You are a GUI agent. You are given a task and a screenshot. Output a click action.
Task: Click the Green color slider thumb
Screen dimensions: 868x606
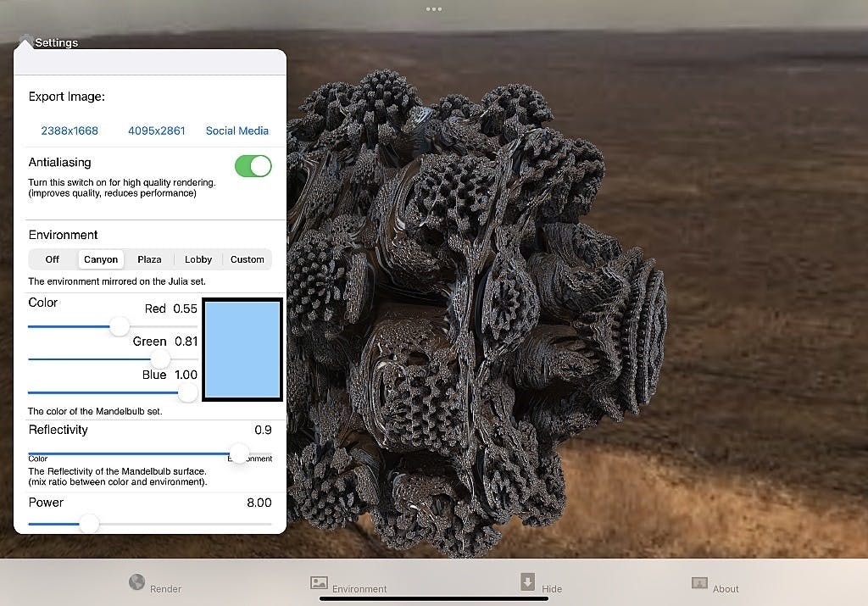(x=160, y=359)
